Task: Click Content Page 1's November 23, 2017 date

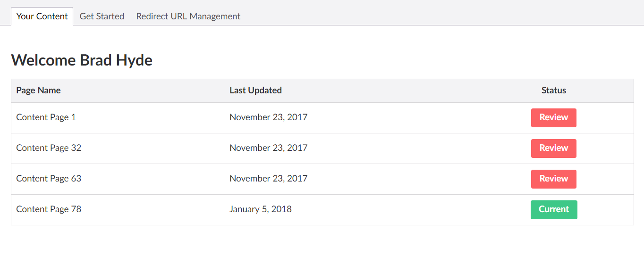Action: [268, 117]
